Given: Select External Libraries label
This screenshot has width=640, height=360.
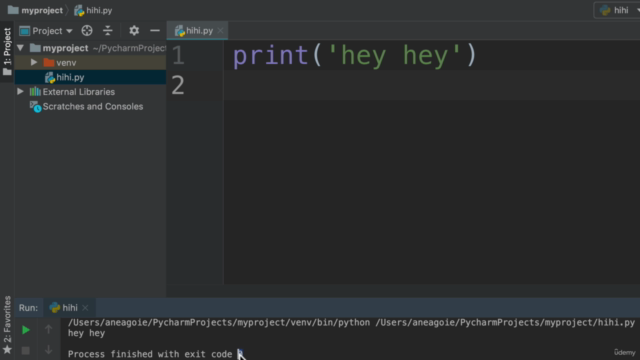Looking at the screenshot, I should point(79,92).
